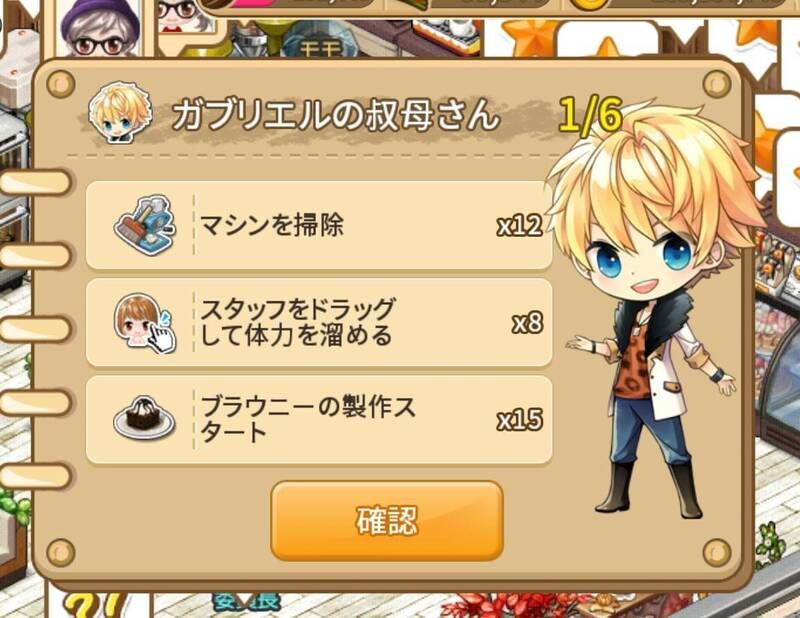Image resolution: width=800 pixels, height=618 pixels.
Task: Tap the 1/6 quest progress indicator
Action: (x=590, y=115)
